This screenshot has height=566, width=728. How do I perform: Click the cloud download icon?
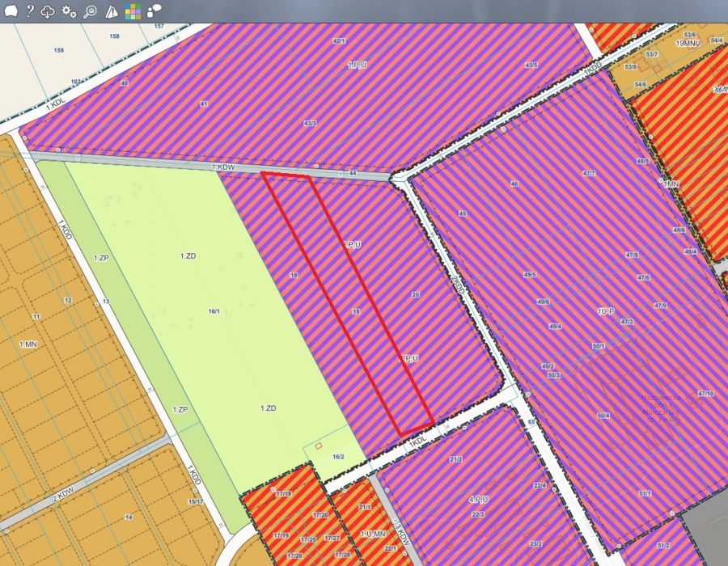(49, 11)
